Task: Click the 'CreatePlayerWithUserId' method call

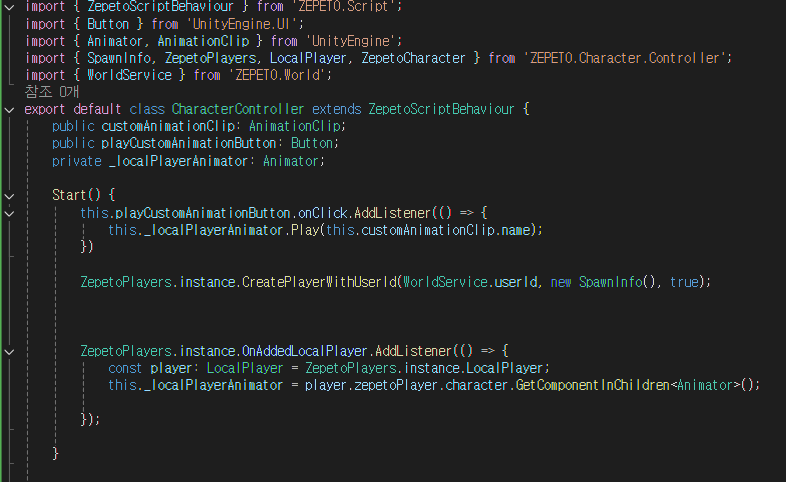Action: coord(319,282)
